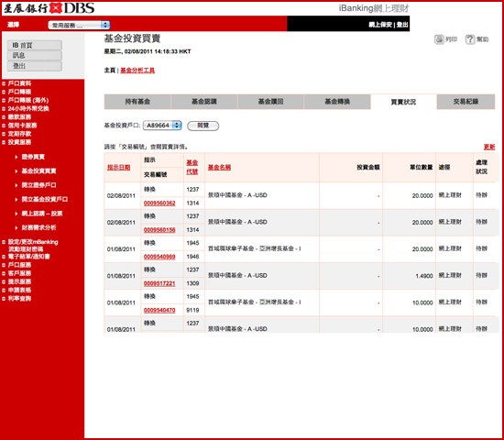Open the 常用服務 dropdown at top
Image resolution: width=504 pixels, height=440 pixels.
(x=79, y=25)
